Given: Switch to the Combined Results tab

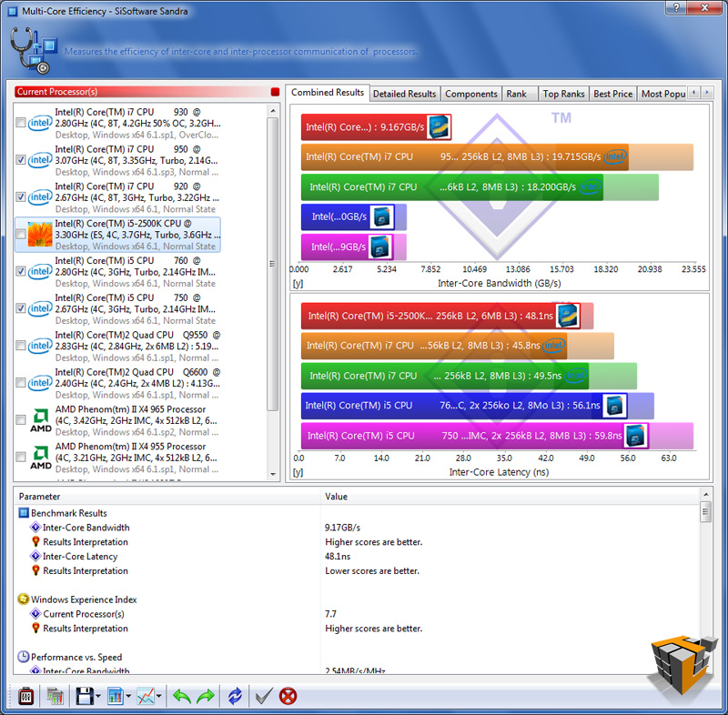Looking at the screenshot, I should point(328,93).
